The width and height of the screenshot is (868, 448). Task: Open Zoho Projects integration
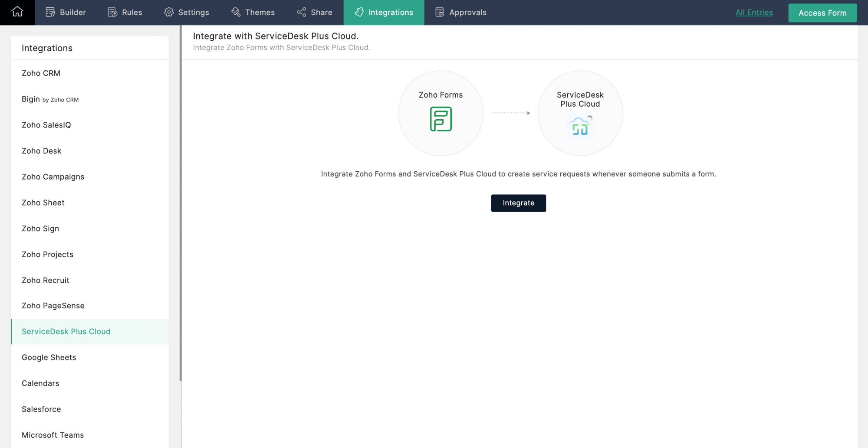[90, 255]
